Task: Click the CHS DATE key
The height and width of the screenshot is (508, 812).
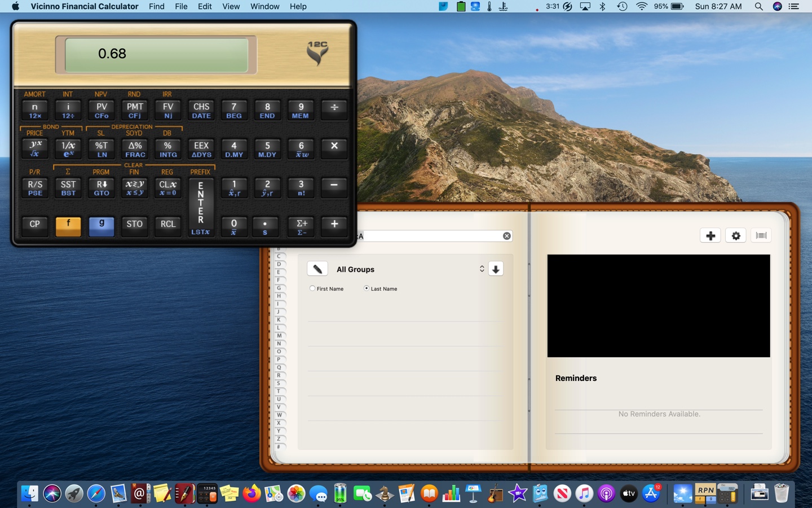Action: coord(201,111)
